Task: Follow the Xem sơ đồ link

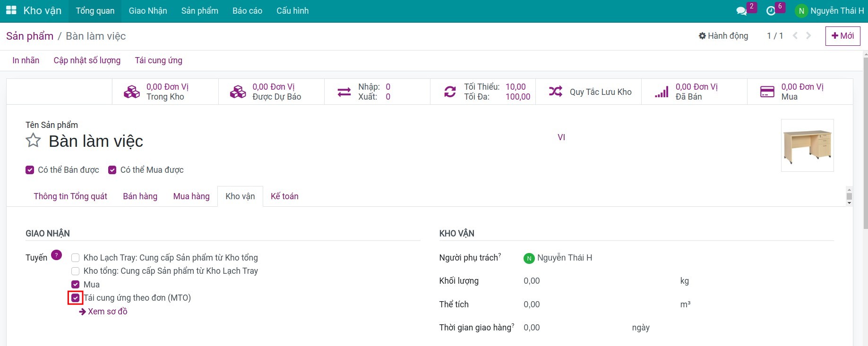Action: pos(103,312)
